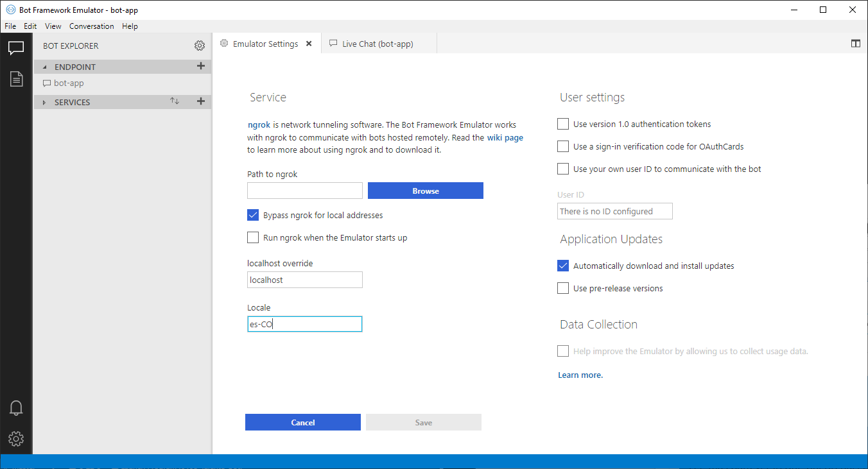Click the Path to ngrok input field
Viewport: 868px width, 469px height.
click(x=305, y=191)
